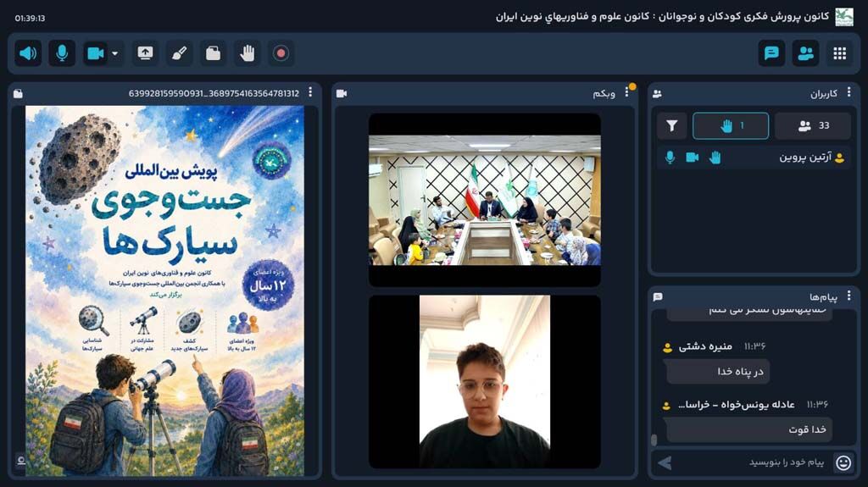
Task: Click the boy's webcam video feed
Action: click(x=484, y=381)
